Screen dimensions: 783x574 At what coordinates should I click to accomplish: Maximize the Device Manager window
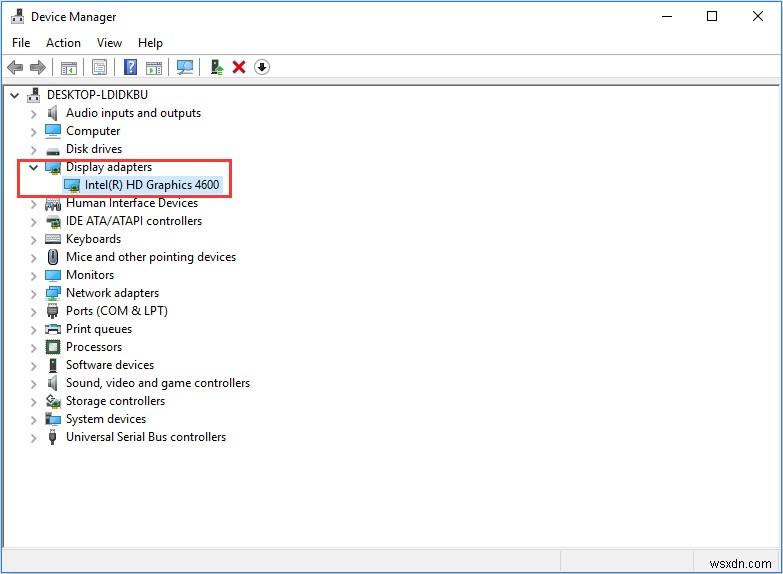point(712,16)
